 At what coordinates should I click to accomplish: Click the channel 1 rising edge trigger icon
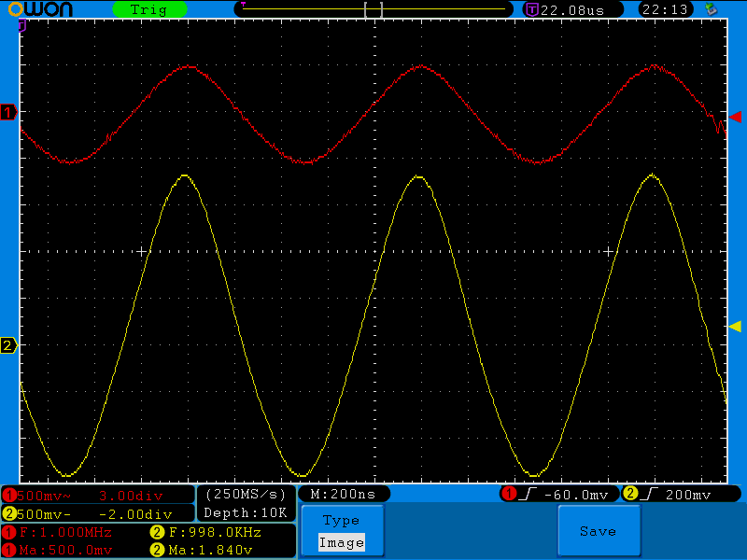(x=528, y=494)
